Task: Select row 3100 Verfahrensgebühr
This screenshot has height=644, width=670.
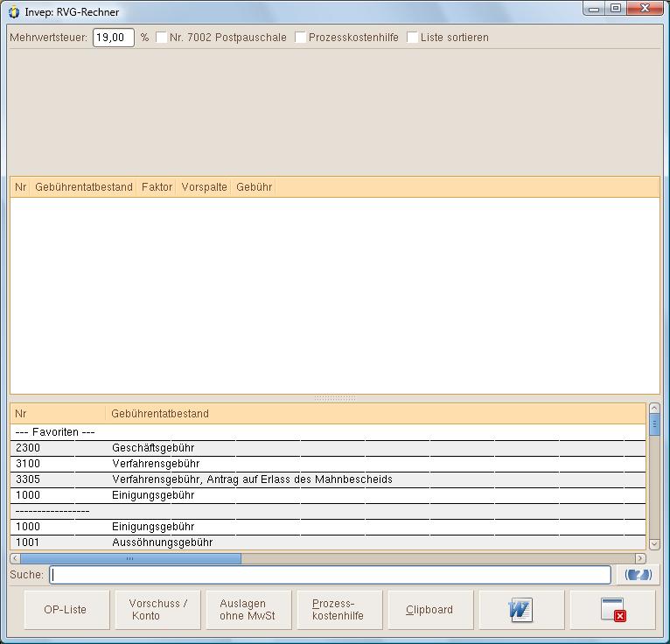Action: point(328,464)
